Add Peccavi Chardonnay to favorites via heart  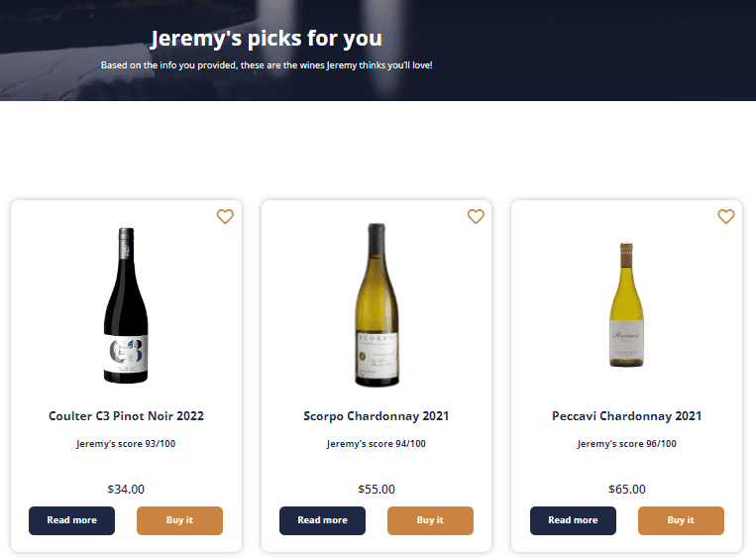pyautogui.click(x=726, y=217)
